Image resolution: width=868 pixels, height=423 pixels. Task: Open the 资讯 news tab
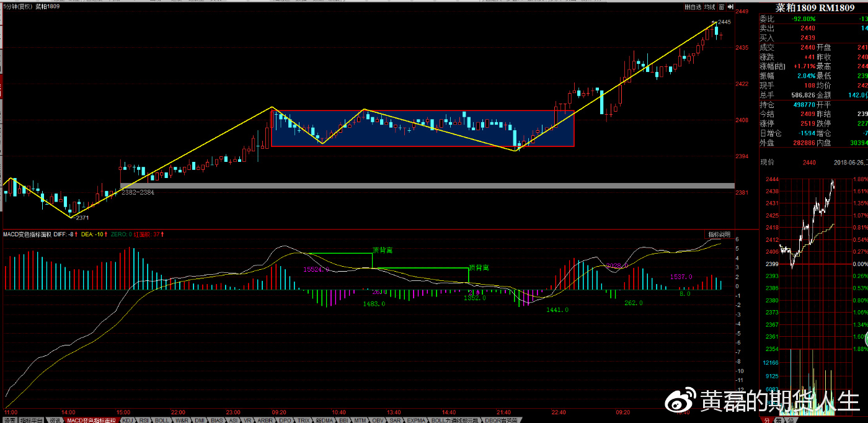(55, 420)
